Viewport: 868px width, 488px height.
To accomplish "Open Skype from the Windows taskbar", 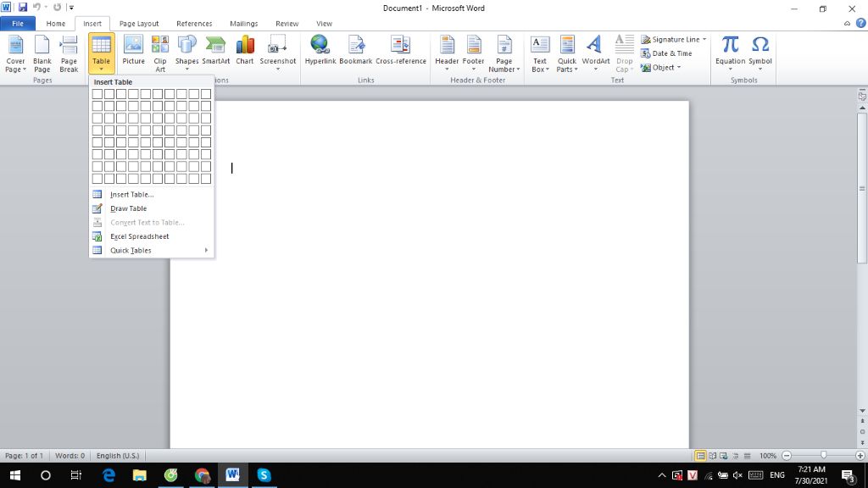I will coord(264,475).
